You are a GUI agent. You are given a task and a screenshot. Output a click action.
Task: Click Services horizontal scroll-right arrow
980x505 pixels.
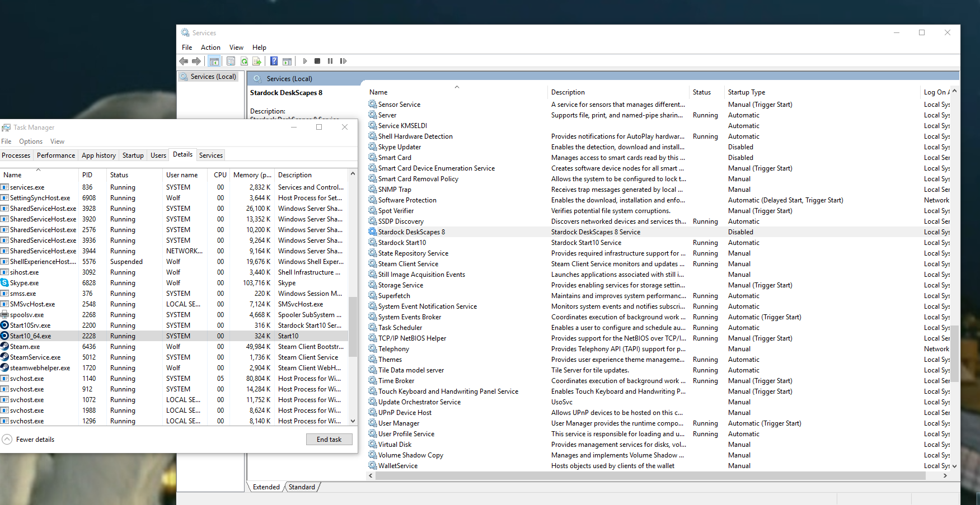[x=945, y=475]
